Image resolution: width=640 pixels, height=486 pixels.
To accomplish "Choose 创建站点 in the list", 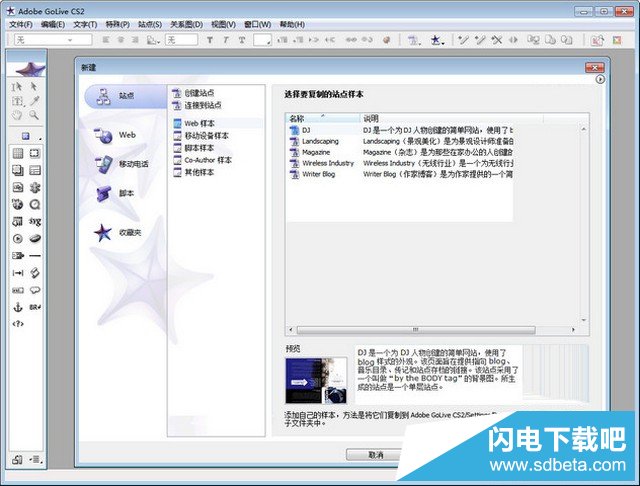I will coord(193,93).
